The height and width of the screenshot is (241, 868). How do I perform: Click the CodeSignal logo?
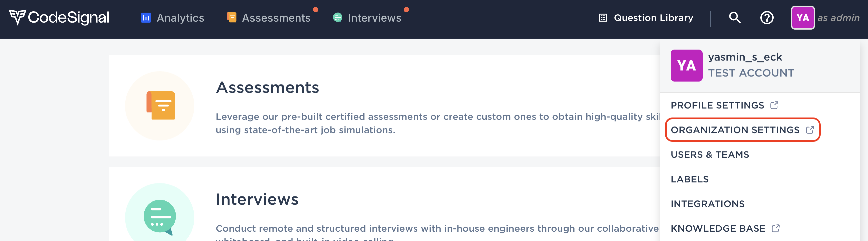point(59,18)
